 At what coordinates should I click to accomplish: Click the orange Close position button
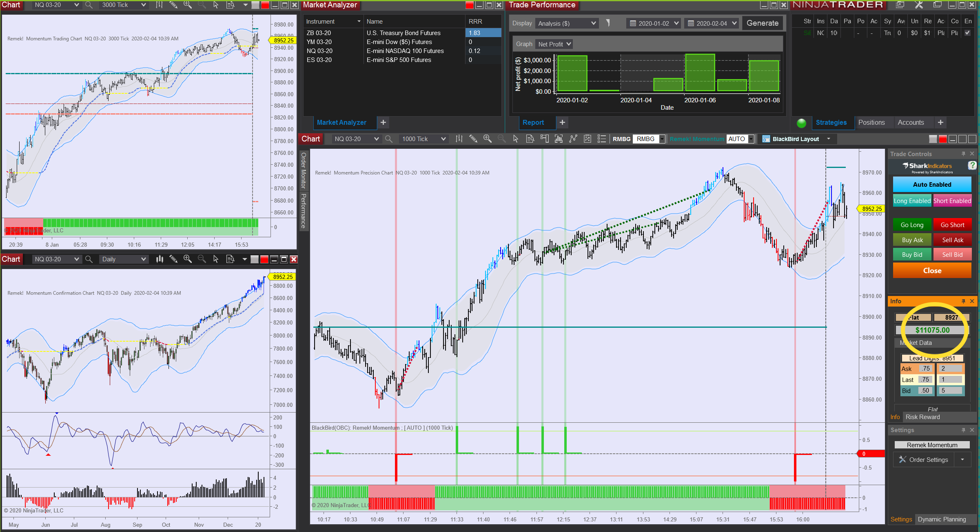(x=932, y=271)
